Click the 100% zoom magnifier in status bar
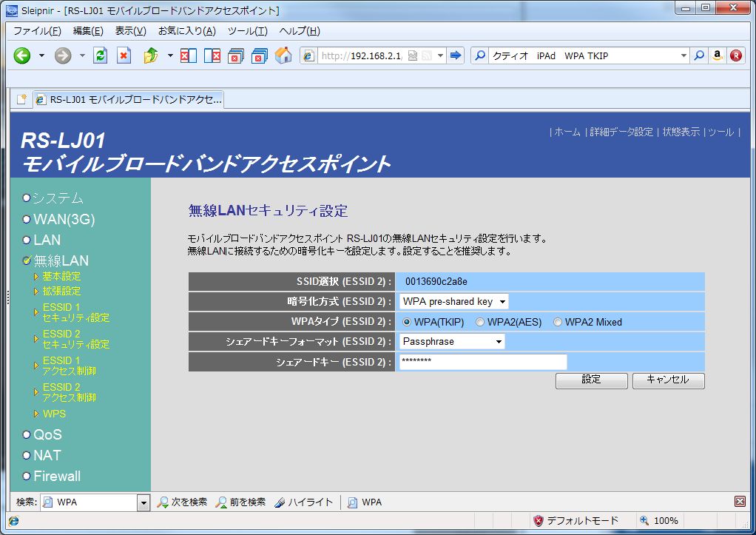 [644, 520]
